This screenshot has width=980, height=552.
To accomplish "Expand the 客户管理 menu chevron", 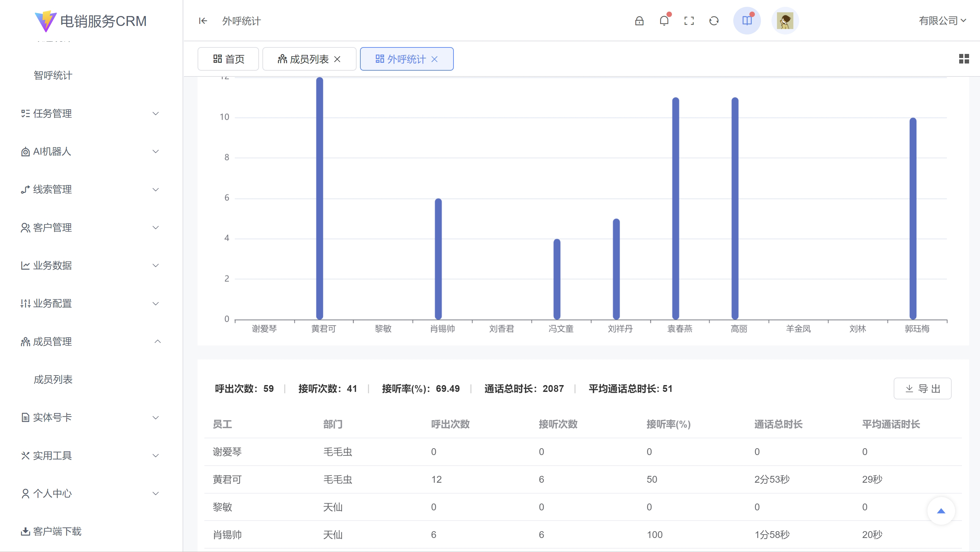I will pyautogui.click(x=156, y=228).
